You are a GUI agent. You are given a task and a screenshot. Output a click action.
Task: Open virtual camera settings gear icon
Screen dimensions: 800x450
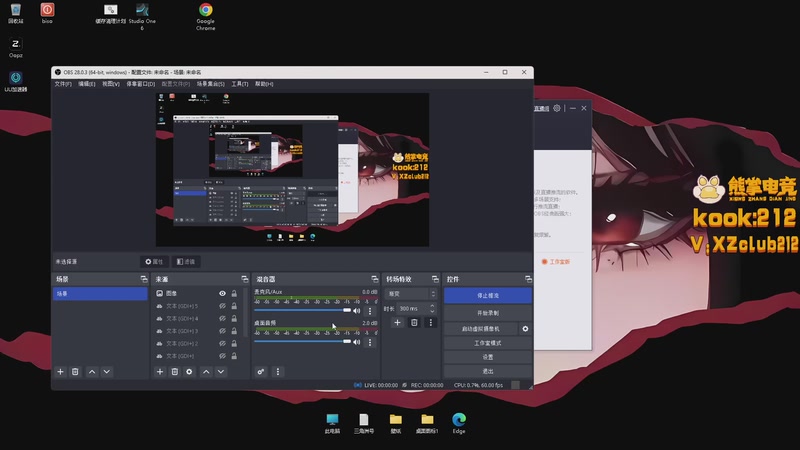(x=525, y=329)
